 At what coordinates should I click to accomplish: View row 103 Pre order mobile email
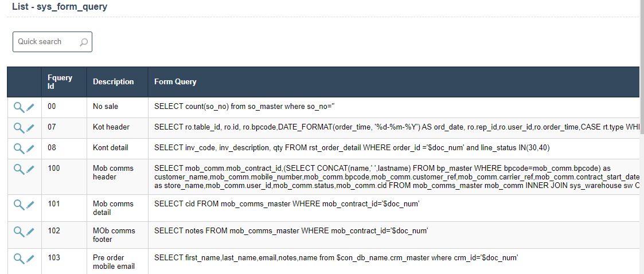coord(18,259)
